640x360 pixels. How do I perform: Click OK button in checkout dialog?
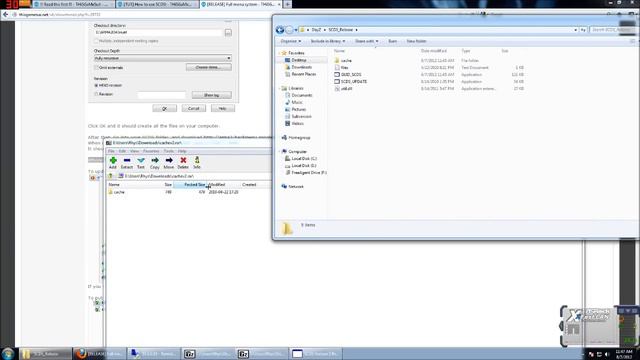click(x=164, y=109)
